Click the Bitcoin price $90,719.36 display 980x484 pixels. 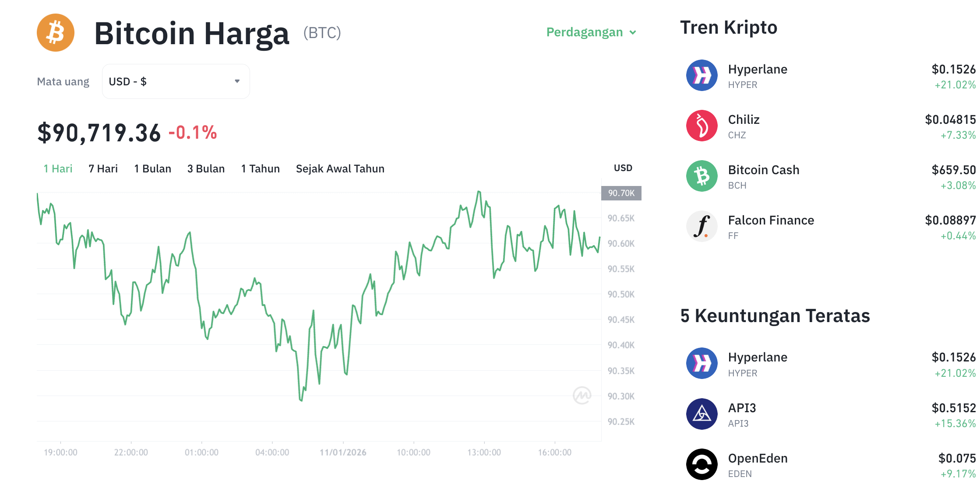click(x=99, y=132)
